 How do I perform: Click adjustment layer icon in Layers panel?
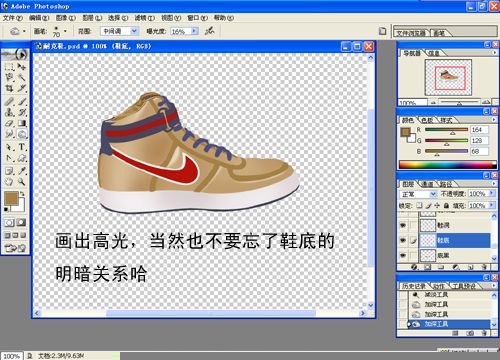pyautogui.click(x=456, y=267)
